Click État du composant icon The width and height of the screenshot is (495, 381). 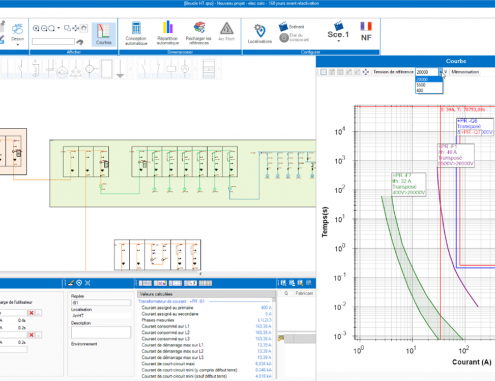(284, 38)
